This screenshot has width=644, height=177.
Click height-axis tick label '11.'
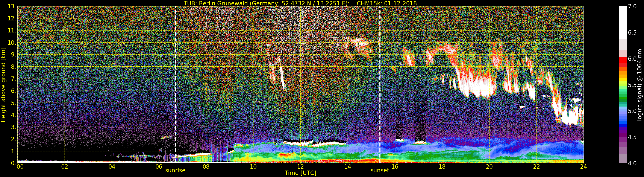[12, 31]
